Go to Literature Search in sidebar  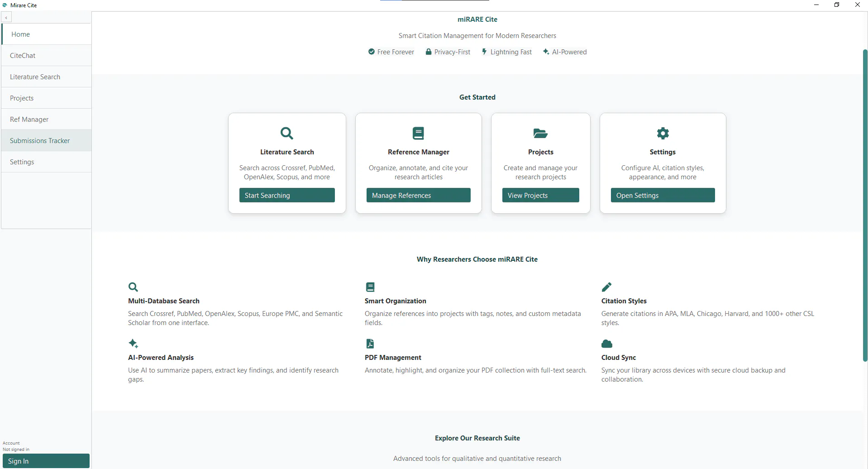[47, 77]
